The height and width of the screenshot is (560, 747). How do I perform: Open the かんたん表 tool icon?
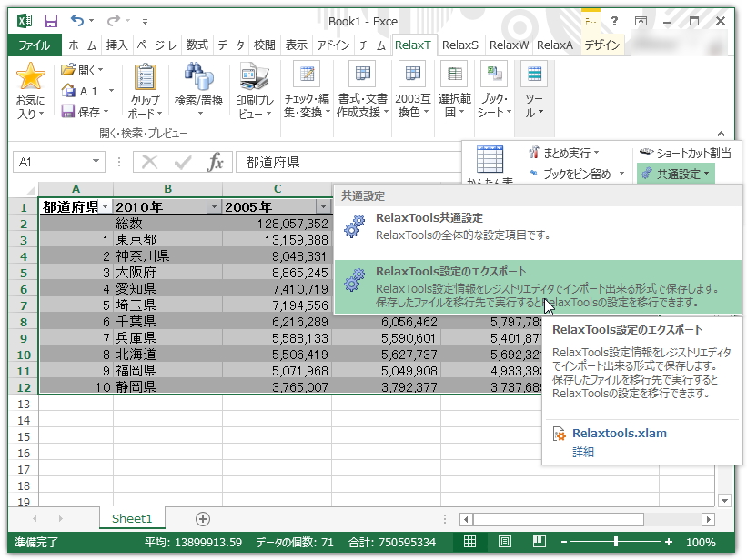coord(492,159)
